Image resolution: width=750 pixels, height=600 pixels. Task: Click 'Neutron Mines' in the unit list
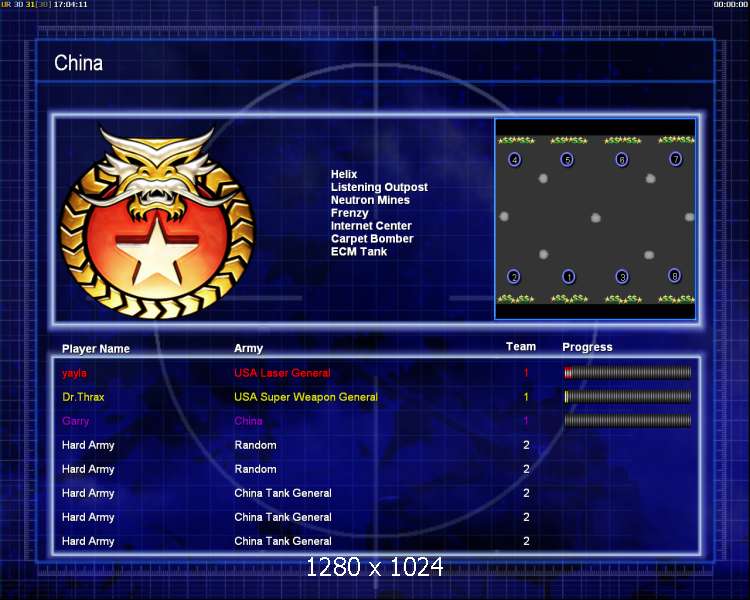pos(370,200)
